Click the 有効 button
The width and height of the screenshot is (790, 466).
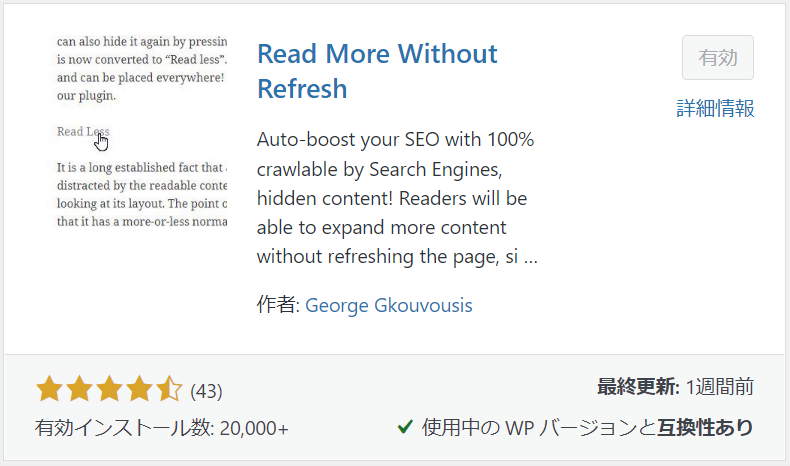coord(717,58)
